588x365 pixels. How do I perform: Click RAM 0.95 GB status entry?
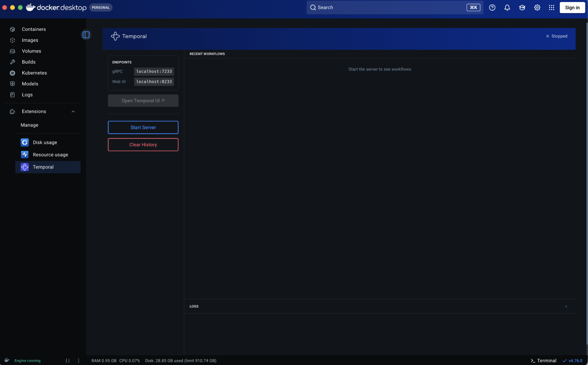click(x=104, y=360)
